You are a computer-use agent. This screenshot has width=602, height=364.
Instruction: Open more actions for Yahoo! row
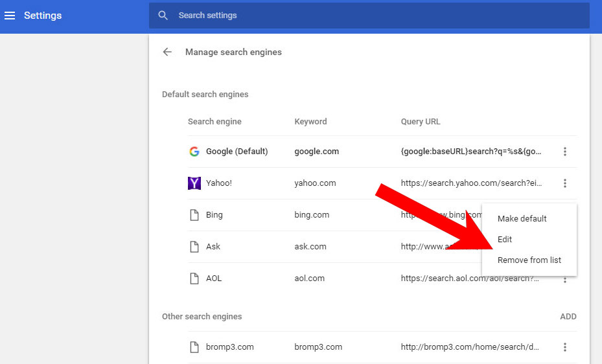(x=565, y=183)
